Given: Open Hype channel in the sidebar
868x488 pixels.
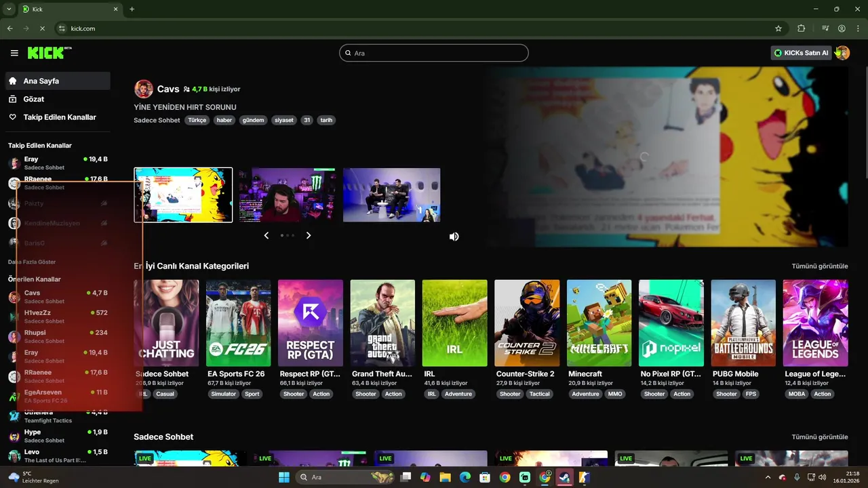Looking at the screenshot, I should coord(58,436).
